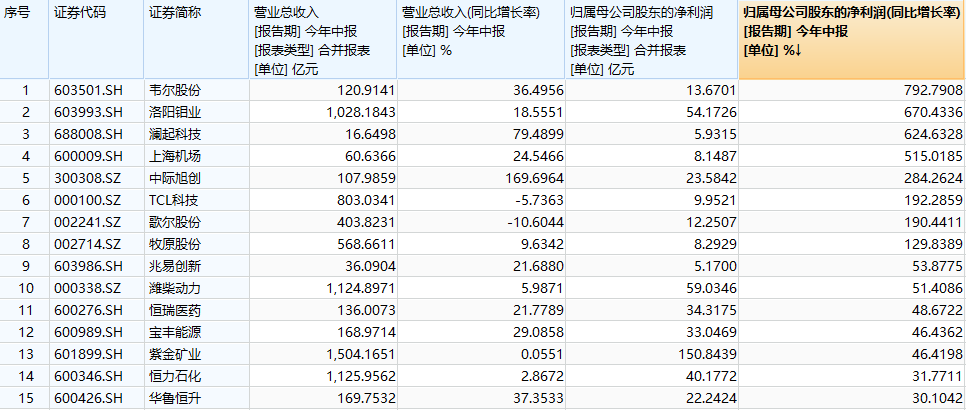Screen dimensions: 966x410
Task: Select stock code 603986.SH
Action: tap(87, 267)
